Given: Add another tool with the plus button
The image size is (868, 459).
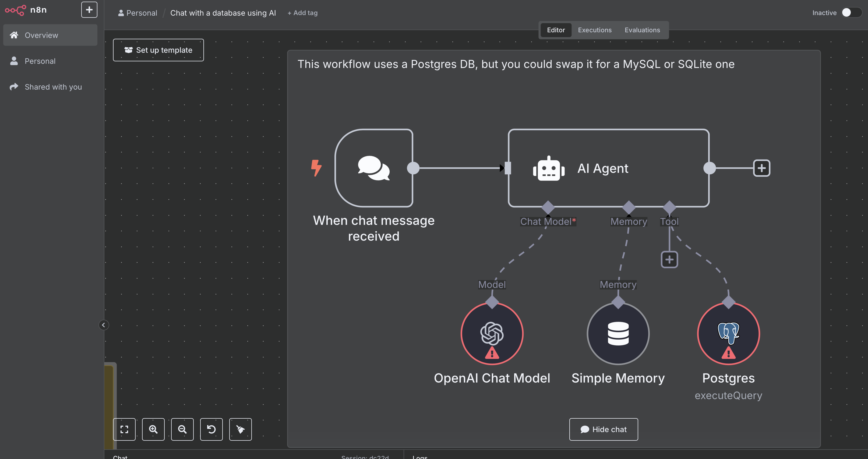Looking at the screenshot, I should coord(669,259).
